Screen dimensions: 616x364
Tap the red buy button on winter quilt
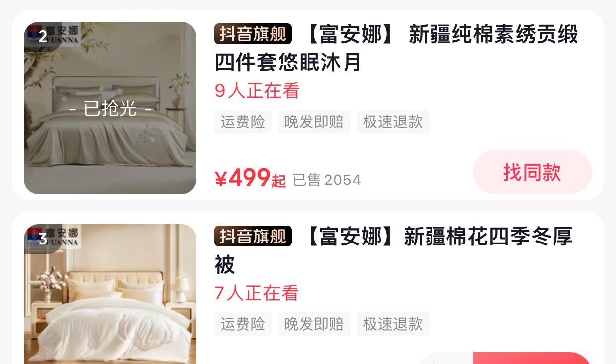pyautogui.click(x=532, y=358)
